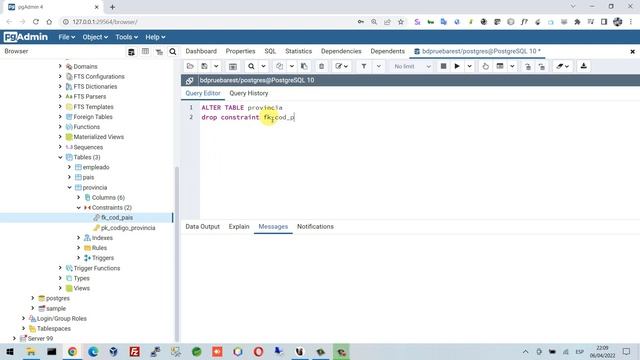
Task: Switch to the Query History tab
Action: click(x=249, y=93)
